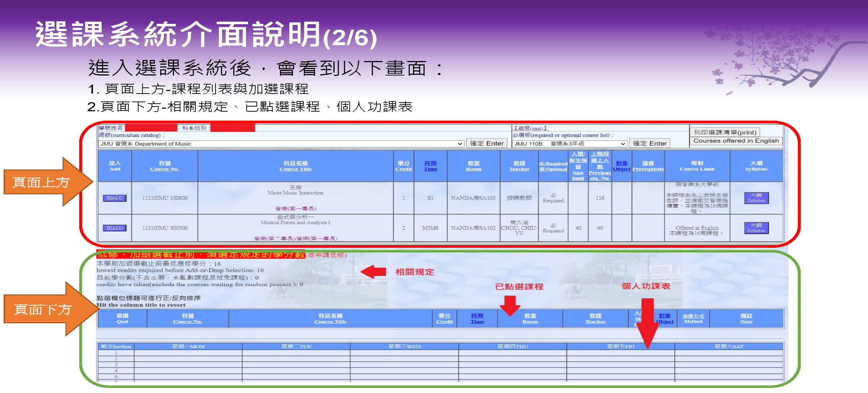Click the 加選方式 Method column header

pyautogui.click(x=693, y=319)
